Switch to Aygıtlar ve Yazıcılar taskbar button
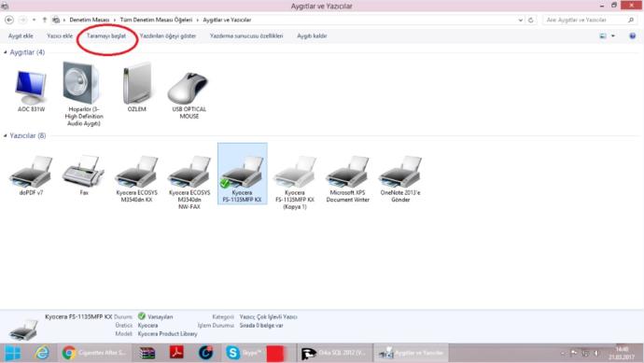Screen dimensions: 644x363 point(411,353)
